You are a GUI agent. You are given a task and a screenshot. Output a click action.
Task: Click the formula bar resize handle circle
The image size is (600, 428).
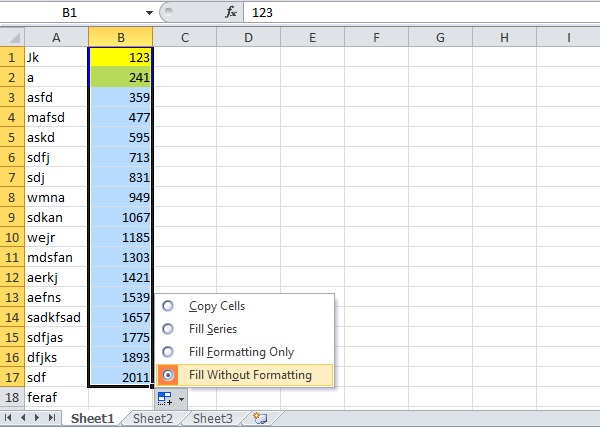(168, 13)
